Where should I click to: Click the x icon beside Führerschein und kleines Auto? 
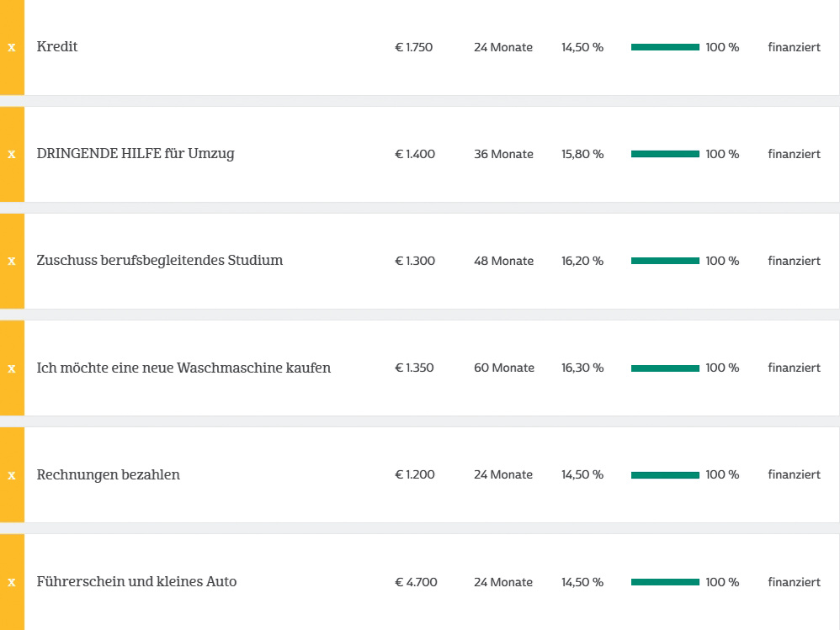pyautogui.click(x=12, y=581)
